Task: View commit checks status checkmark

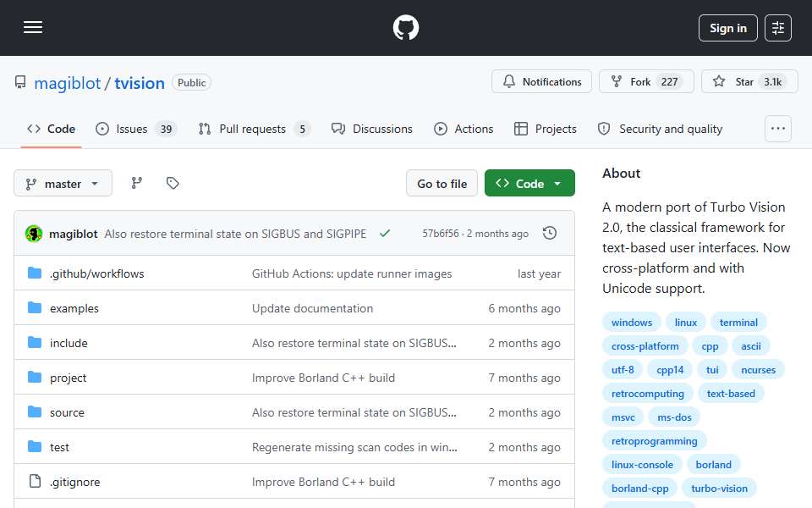Action: coord(384,234)
